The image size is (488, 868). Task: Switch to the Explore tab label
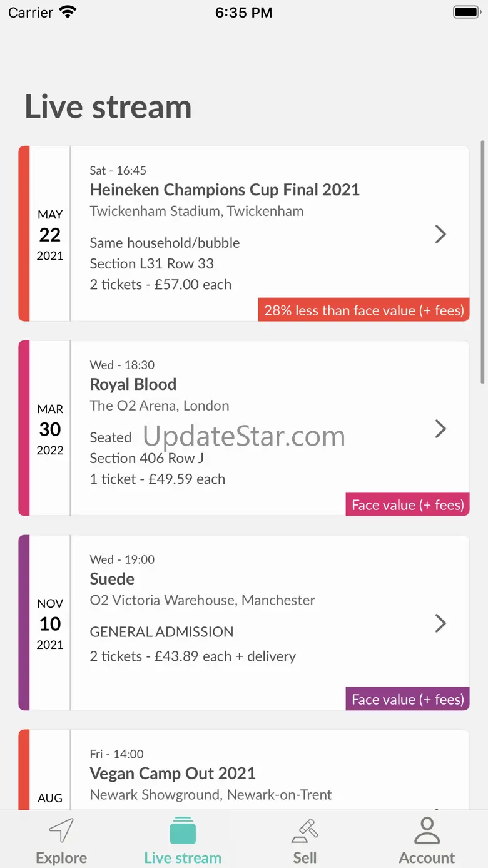[61, 857]
